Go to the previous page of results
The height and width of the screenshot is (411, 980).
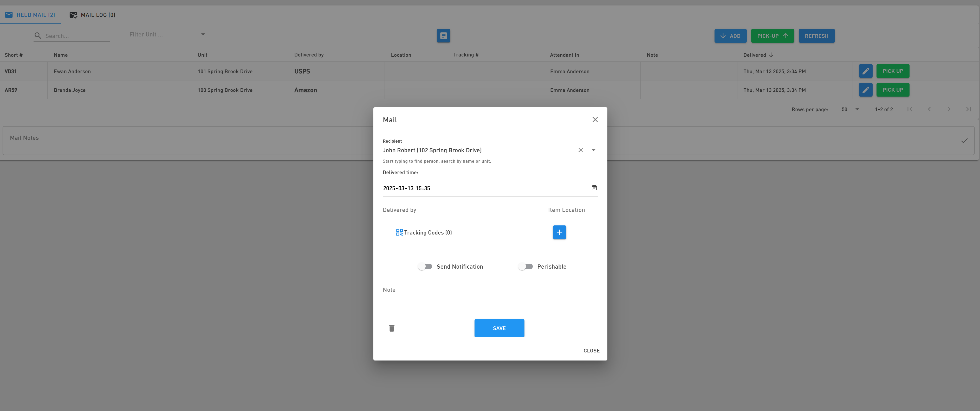[929, 109]
